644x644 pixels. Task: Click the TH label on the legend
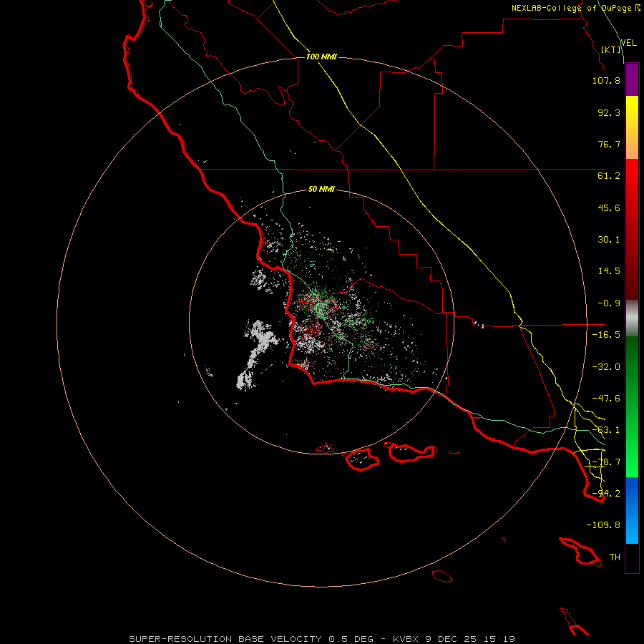click(x=615, y=557)
